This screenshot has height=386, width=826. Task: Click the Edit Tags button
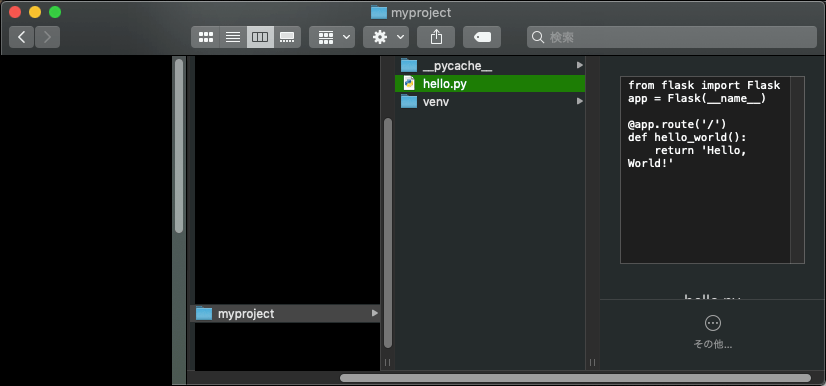pos(482,37)
